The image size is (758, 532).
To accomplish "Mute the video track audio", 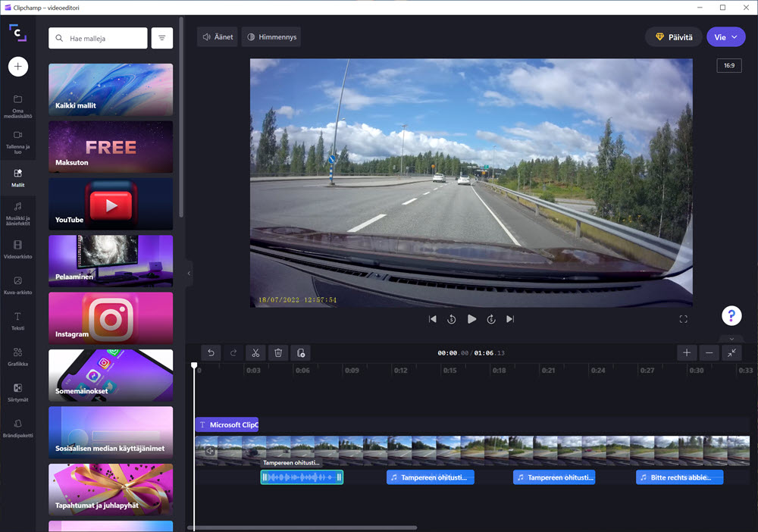I will point(210,451).
